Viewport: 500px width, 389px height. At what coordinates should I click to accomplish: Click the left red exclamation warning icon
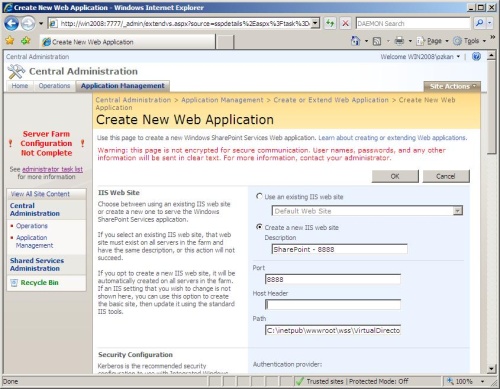coord(10,143)
